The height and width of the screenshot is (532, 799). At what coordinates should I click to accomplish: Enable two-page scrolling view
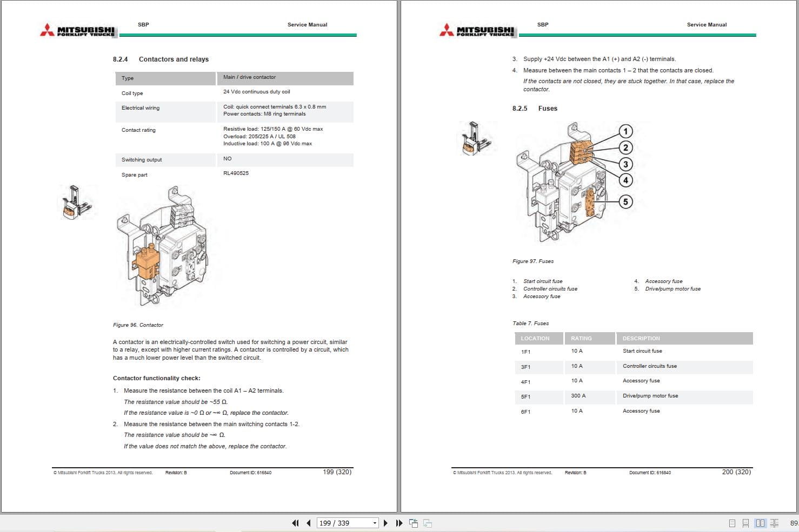click(x=774, y=523)
